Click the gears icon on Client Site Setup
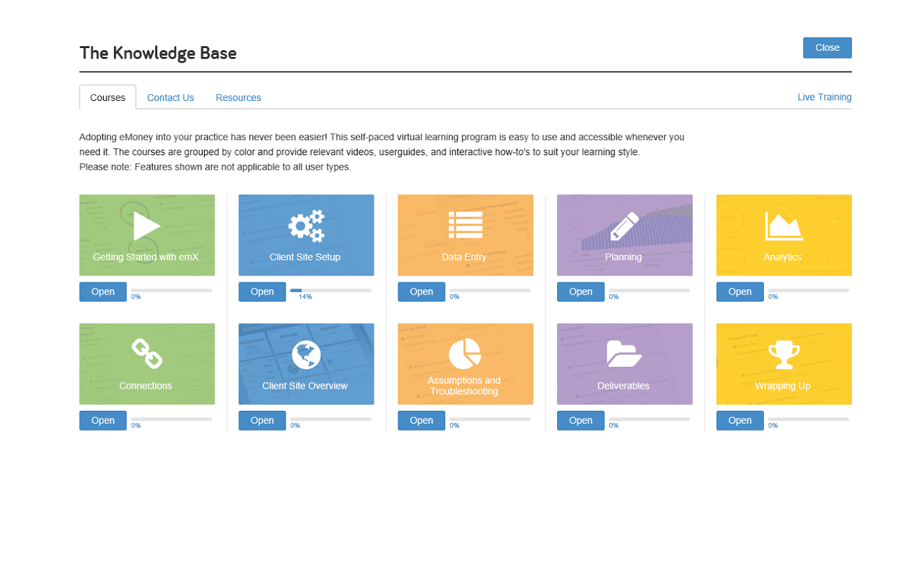The image size is (924, 588). coord(306,226)
